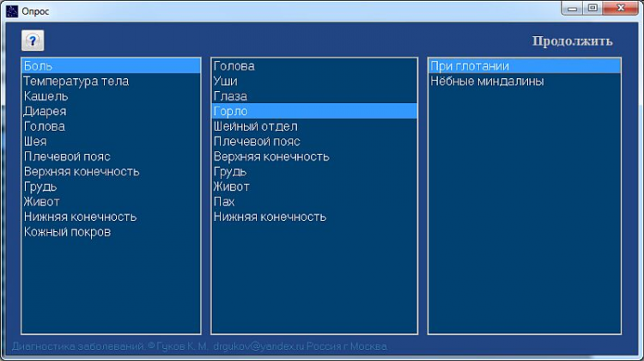This screenshot has height=361, width=644.
Task: Select Глаза in the middle list
Action: pos(314,96)
